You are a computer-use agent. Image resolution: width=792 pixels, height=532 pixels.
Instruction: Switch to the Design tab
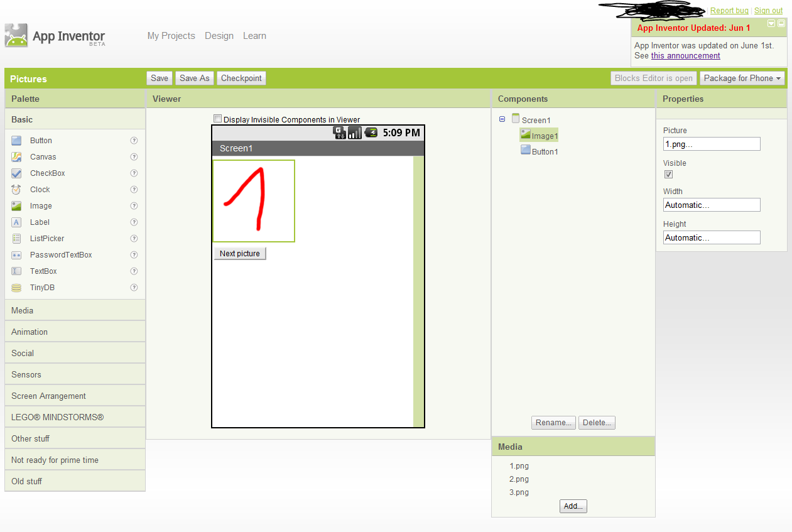[x=219, y=36]
